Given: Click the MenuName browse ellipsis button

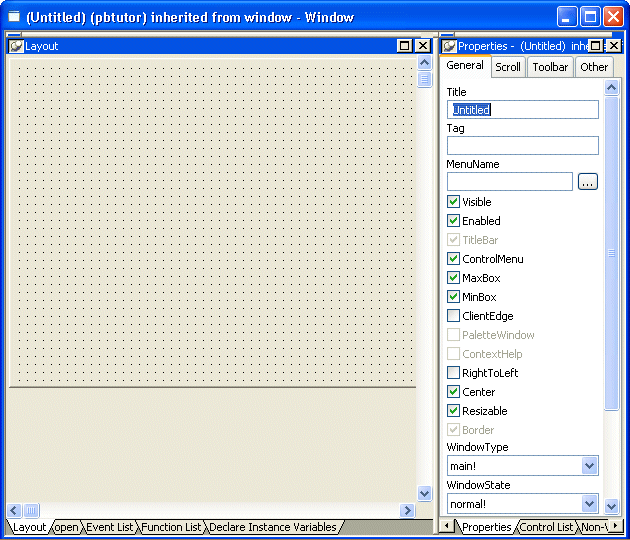Looking at the screenshot, I should 587,182.
